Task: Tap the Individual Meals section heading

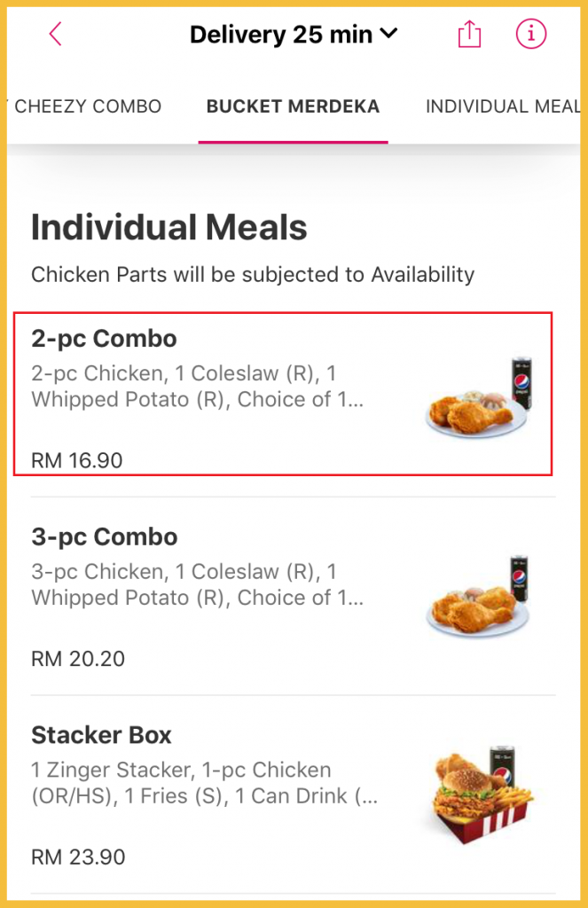Action: (169, 228)
